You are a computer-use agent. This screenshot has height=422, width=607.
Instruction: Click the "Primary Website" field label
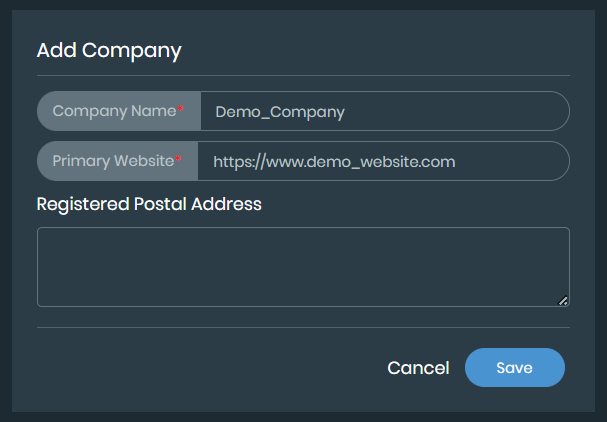pyautogui.click(x=112, y=160)
